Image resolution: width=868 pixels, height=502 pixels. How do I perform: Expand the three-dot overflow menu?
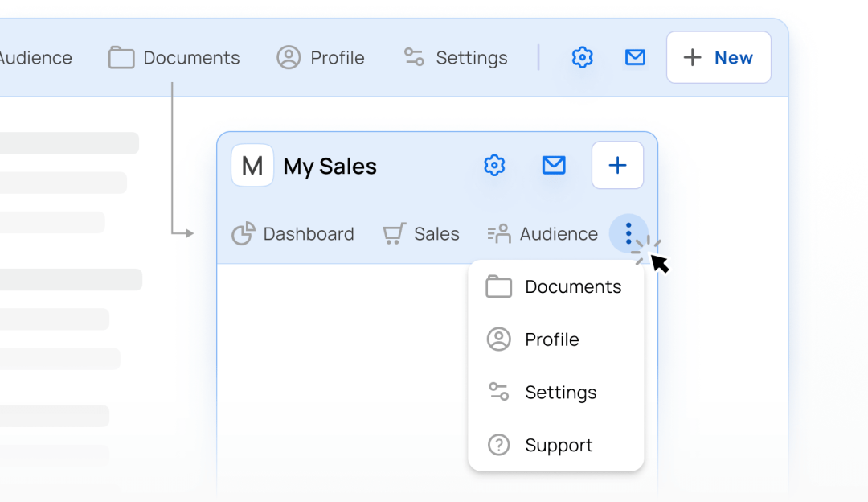point(628,234)
